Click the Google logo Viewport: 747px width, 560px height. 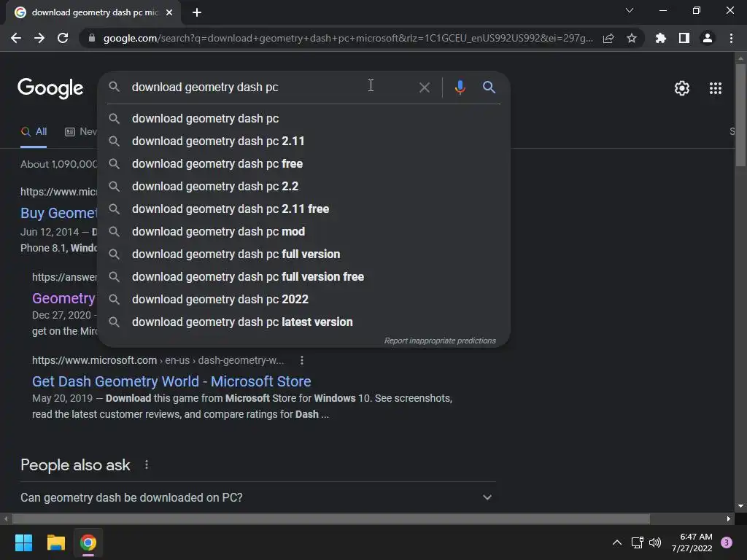coord(50,88)
